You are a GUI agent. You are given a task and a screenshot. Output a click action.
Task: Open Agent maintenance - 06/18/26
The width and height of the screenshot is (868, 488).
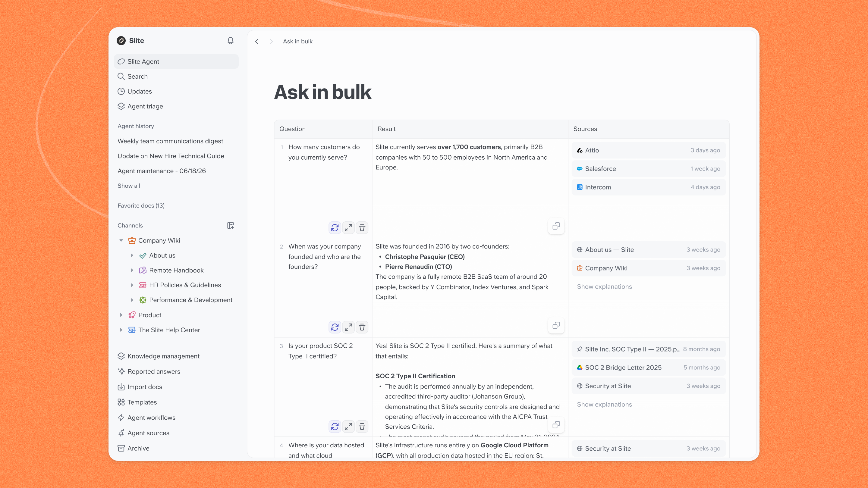(162, 171)
